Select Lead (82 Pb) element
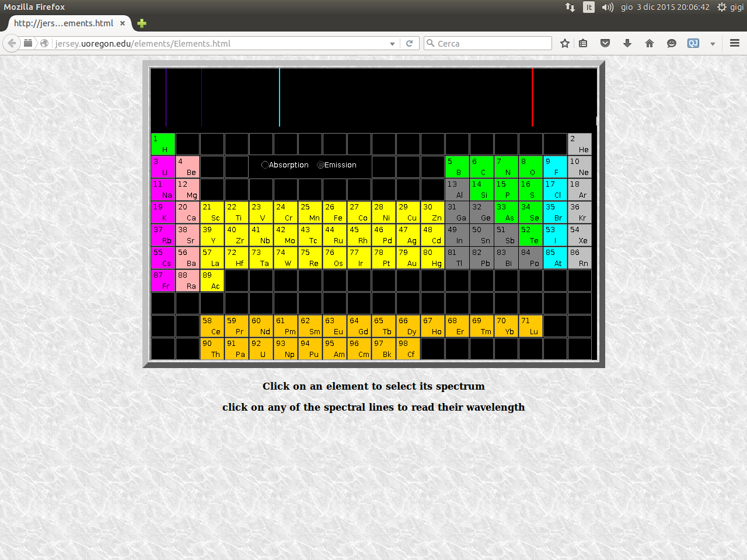 pos(482,258)
